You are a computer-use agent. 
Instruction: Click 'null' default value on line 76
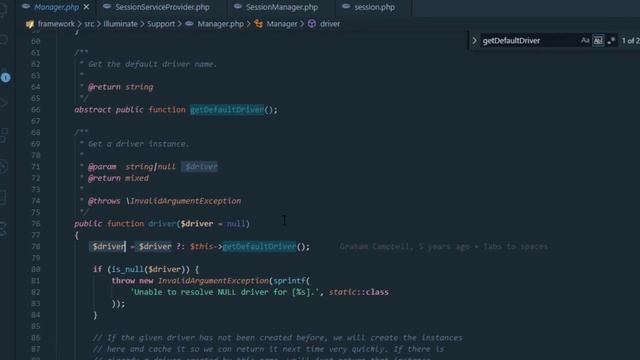(x=236, y=224)
